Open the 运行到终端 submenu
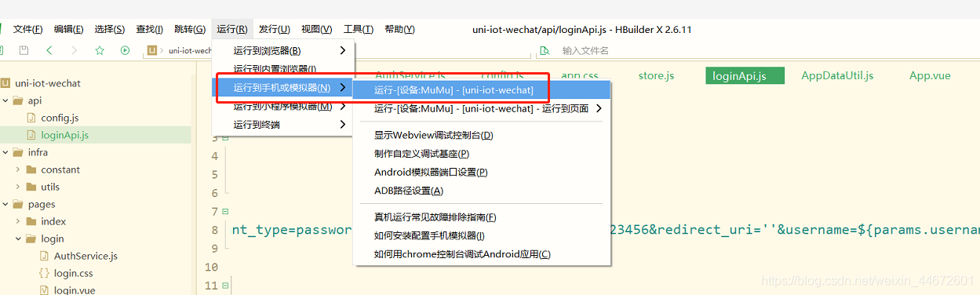Image resolution: width=980 pixels, height=295 pixels. [x=283, y=125]
